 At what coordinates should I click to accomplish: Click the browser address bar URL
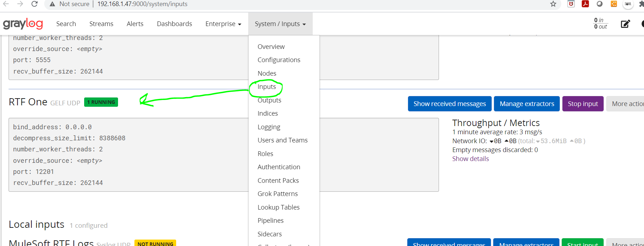[142, 4]
